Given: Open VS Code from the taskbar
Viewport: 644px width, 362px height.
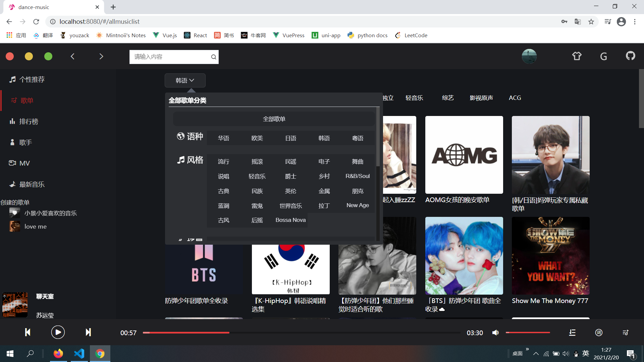Looking at the screenshot, I should 79,354.
